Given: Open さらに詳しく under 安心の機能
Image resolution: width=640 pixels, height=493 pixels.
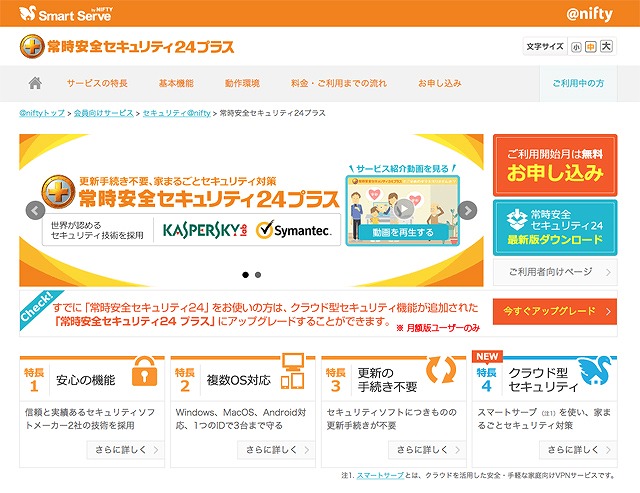Looking at the screenshot, I should tap(126, 450).
